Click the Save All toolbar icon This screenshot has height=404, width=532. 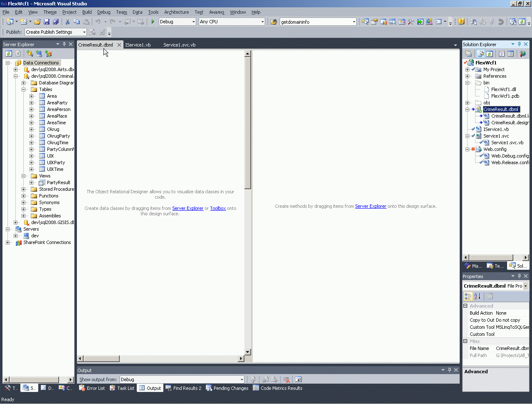point(56,22)
